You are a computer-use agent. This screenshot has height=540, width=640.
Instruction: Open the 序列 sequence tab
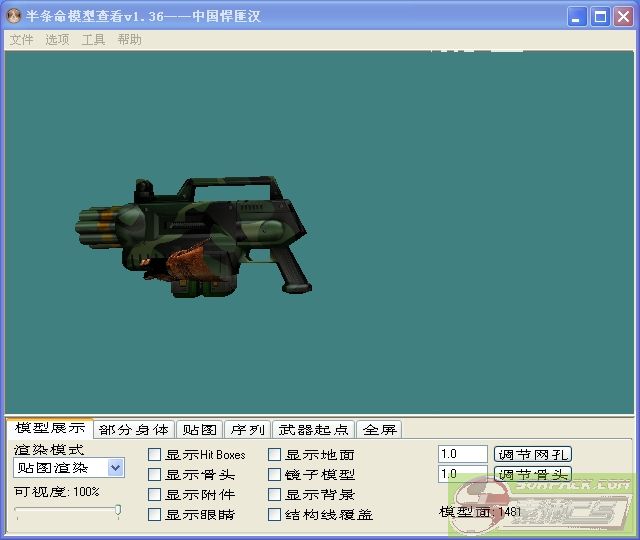click(247, 430)
